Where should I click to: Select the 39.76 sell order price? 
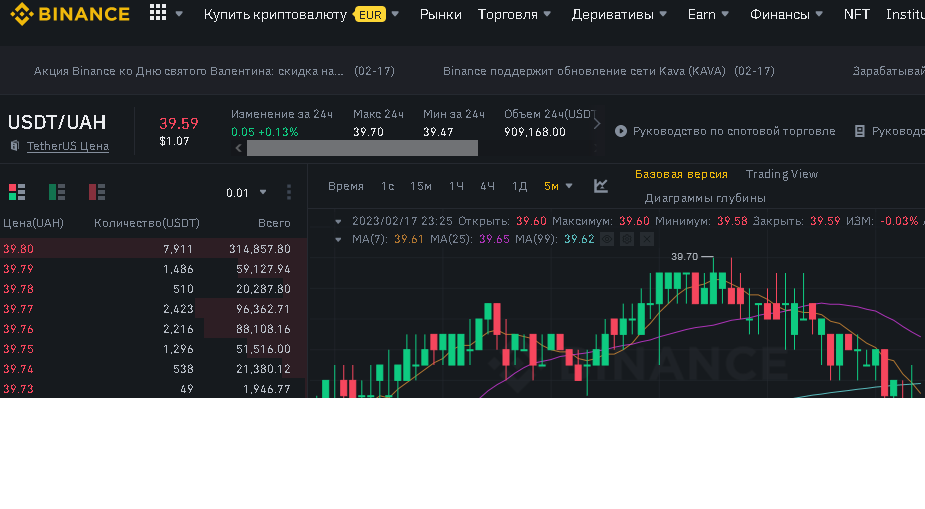click(18, 329)
